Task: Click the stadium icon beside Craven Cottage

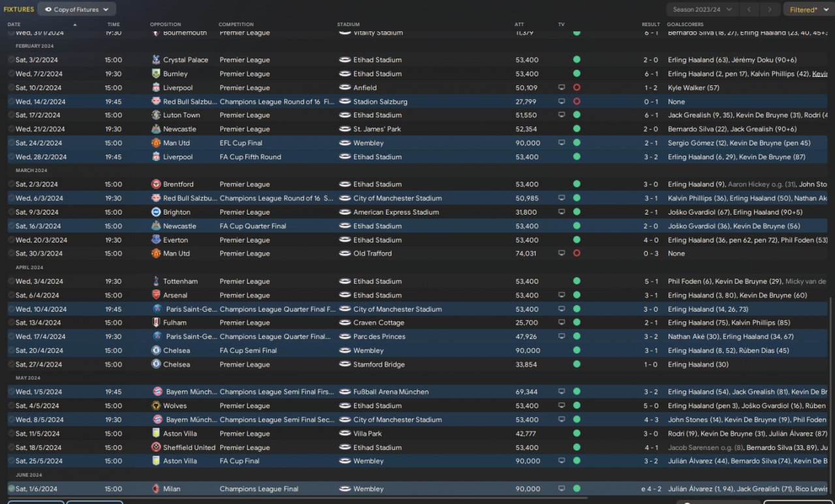Action: click(x=345, y=323)
